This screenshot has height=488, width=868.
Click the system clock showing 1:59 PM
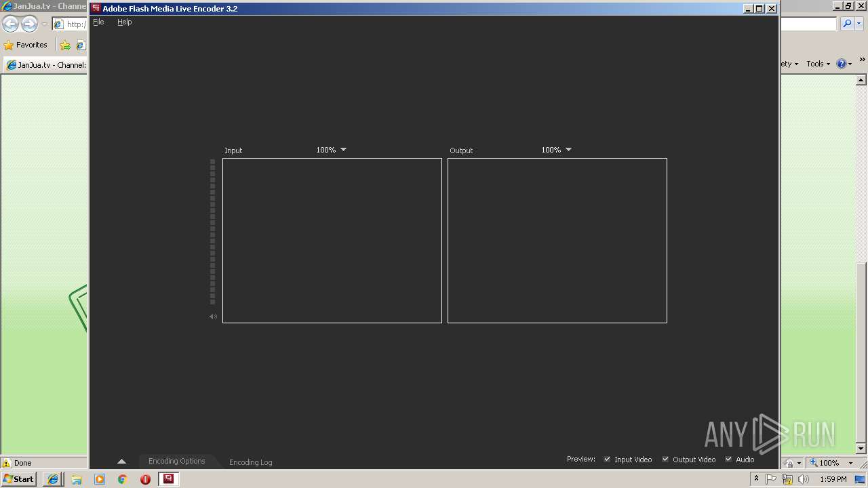coord(833,479)
